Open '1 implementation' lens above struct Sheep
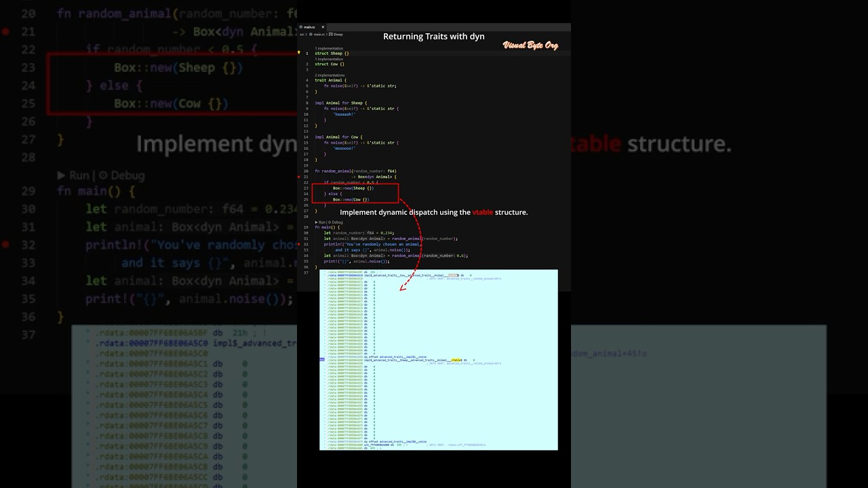Image resolution: width=868 pixels, height=488 pixels. (329, 48)
